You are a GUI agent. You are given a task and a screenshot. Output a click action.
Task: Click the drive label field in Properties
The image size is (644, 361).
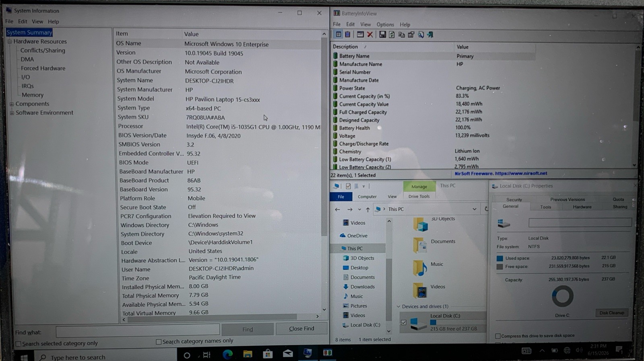pyautogui.click(x=580, y=223)
